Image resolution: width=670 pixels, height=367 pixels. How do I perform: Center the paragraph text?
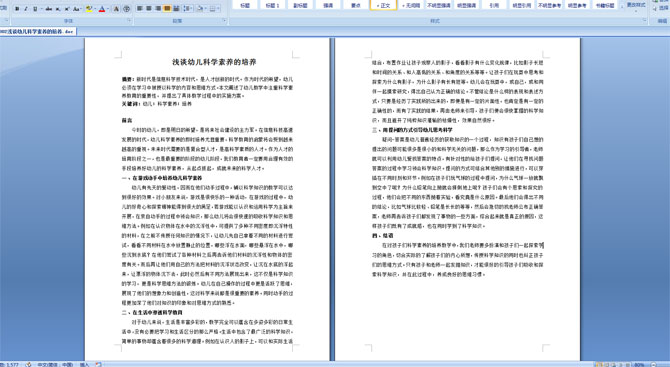click(149, 8)
